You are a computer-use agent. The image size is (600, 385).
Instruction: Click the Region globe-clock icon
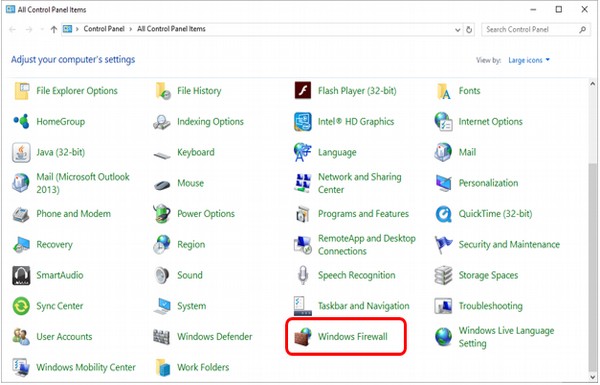pos(162,244)
